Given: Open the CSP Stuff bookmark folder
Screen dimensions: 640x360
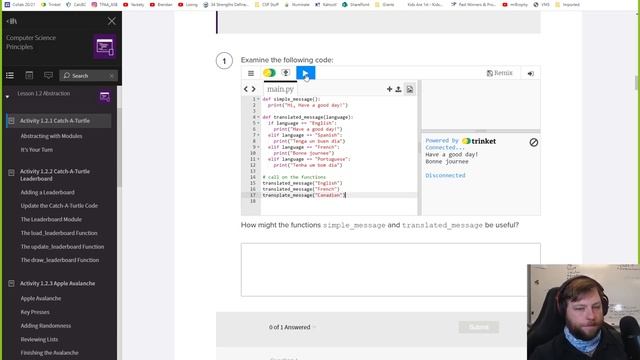Looking at the screenshot, I should pyautogui.click(x=266, y=4).
